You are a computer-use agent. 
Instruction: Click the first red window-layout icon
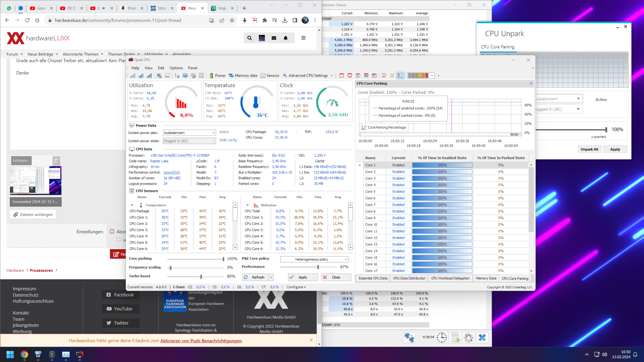(342, 75)
